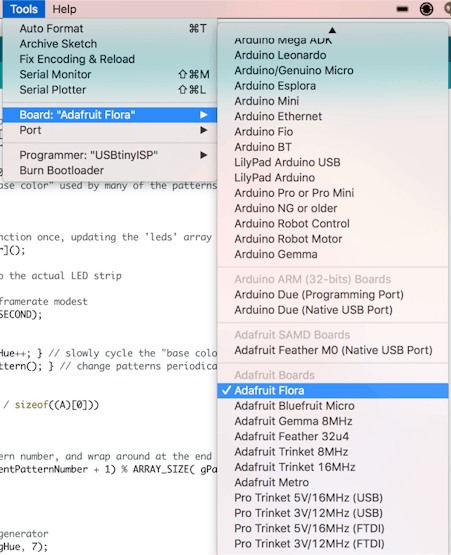Select the Arduino Mini board

coord(333,101)
